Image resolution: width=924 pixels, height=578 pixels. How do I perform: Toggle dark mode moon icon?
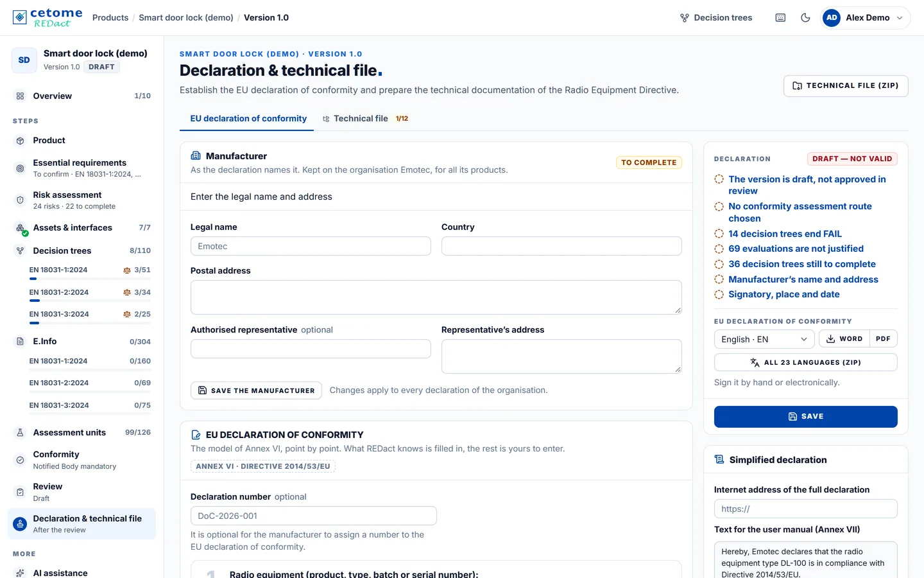click(806, 18)
